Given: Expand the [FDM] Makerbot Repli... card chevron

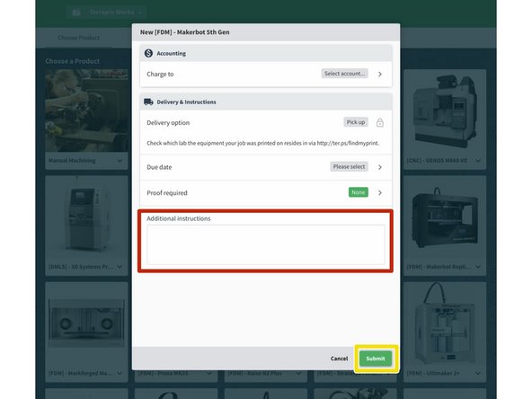Looking at the screenshot, I should pyautogui.click(x=478, y=267).
